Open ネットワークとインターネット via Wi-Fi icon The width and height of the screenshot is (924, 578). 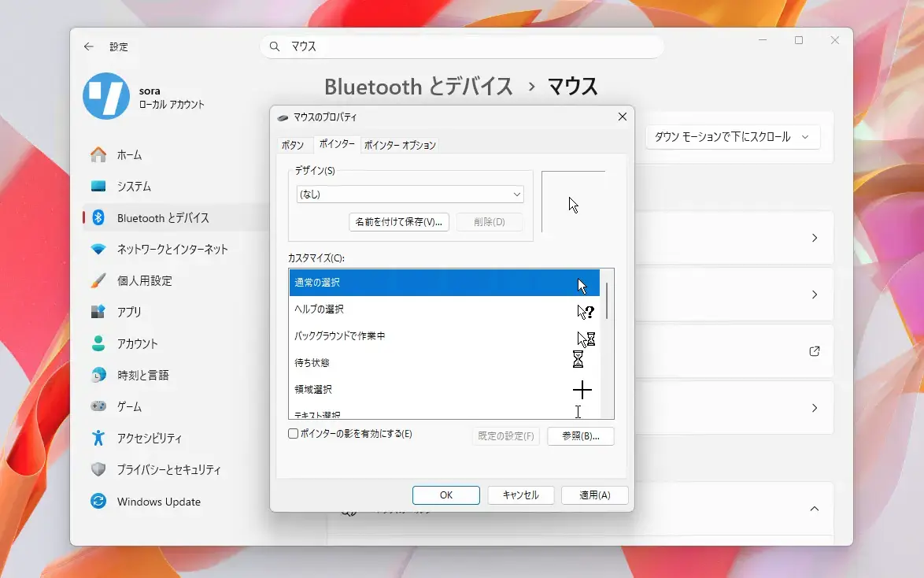98,249
